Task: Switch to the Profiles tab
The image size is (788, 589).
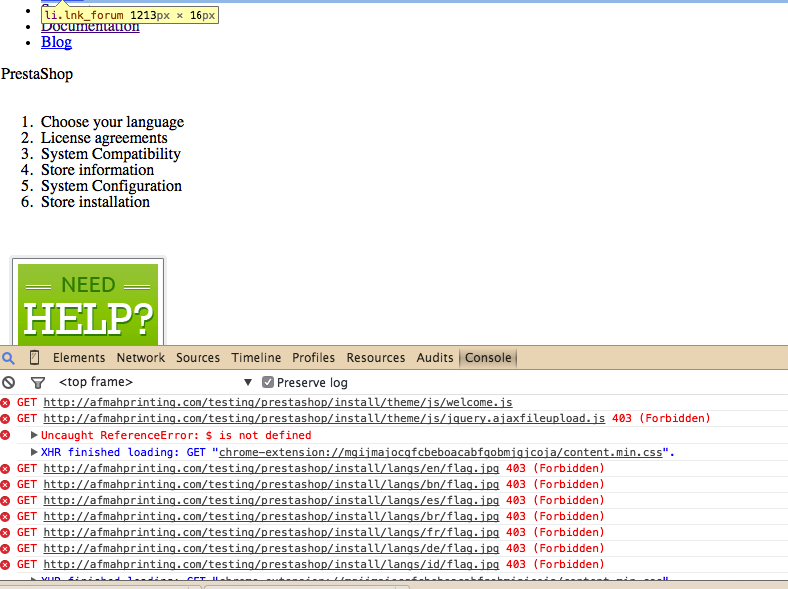Action: coord(314,358)
